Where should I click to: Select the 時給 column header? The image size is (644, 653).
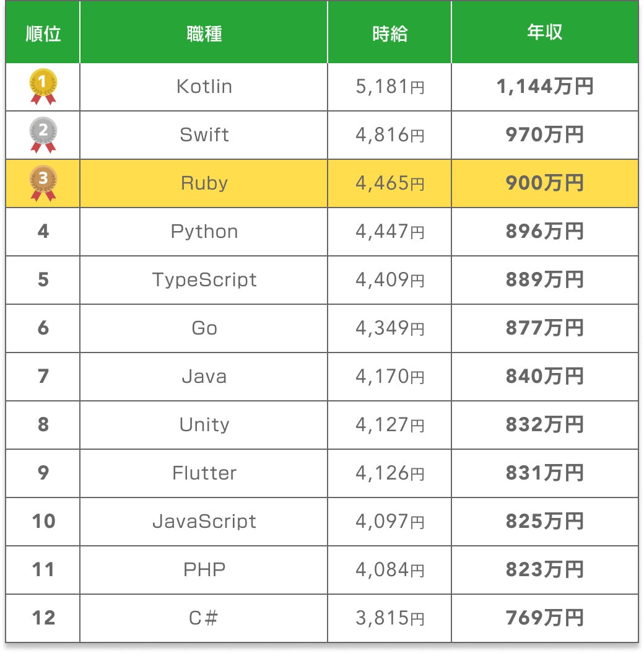point(389,33)
